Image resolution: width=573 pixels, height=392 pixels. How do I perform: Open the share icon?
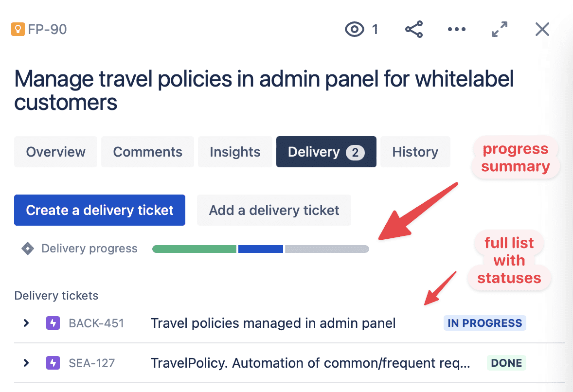[x=414, y=29]
